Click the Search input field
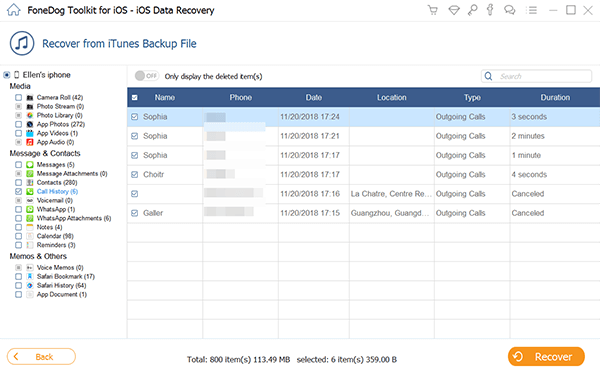The image size is (600, 375). click(x=536, y=76)
